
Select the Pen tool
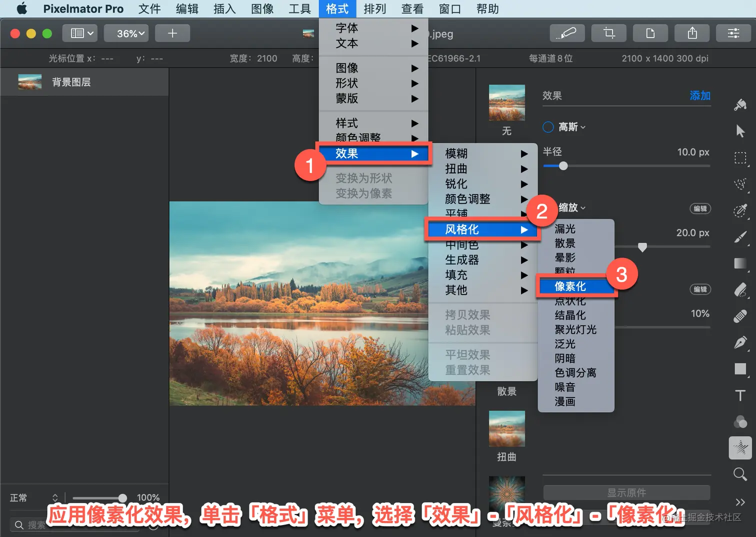click(x=740, y=342)
